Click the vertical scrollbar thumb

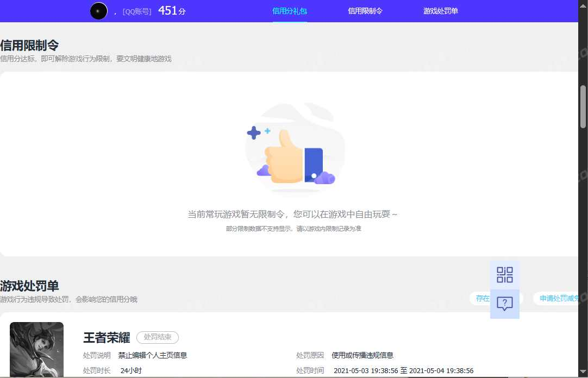583,107
